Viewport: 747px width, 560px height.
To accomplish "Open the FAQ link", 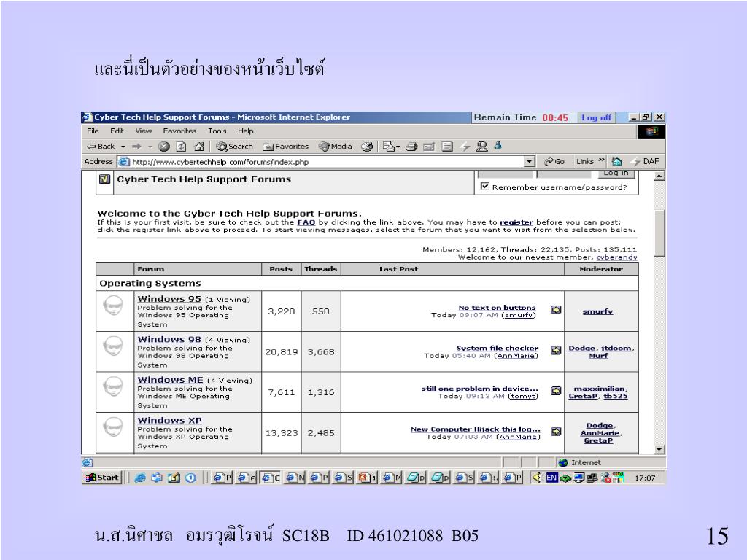I will (306, 222).
